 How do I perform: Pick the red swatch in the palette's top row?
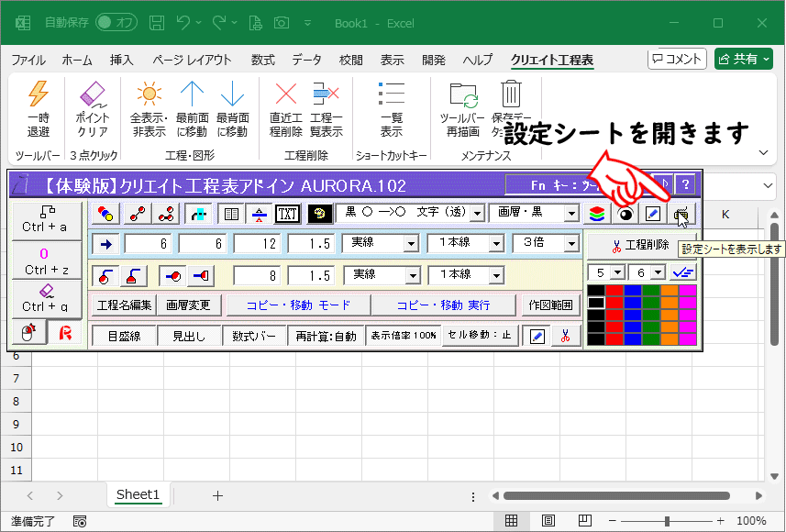(614, 291)
